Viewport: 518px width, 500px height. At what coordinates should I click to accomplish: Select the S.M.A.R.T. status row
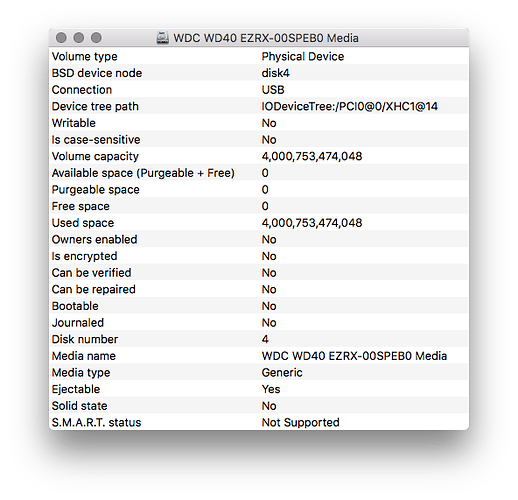259,422
